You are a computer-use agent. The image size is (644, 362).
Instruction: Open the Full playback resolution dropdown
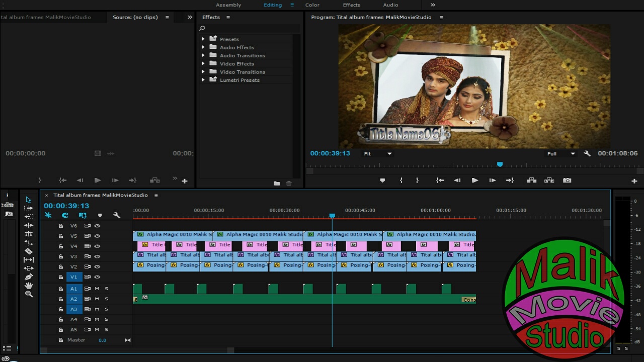pyautogui.click(x=561, y=154)
